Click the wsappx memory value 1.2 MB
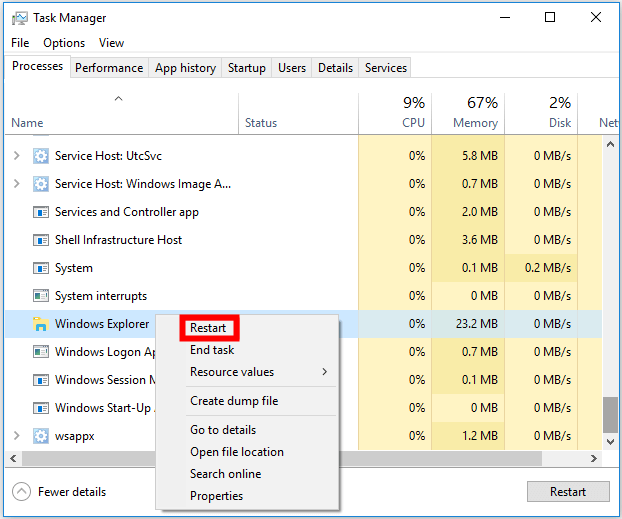Image resolution: width=622 pixels, height=519 pixels. (480, 436)
